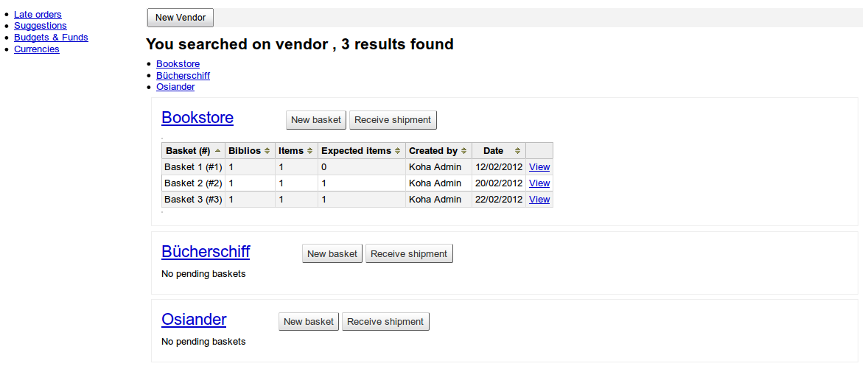Open Currencies from the sidebar
This screenshot has width=868, height=383.
[x=37, y=49]
